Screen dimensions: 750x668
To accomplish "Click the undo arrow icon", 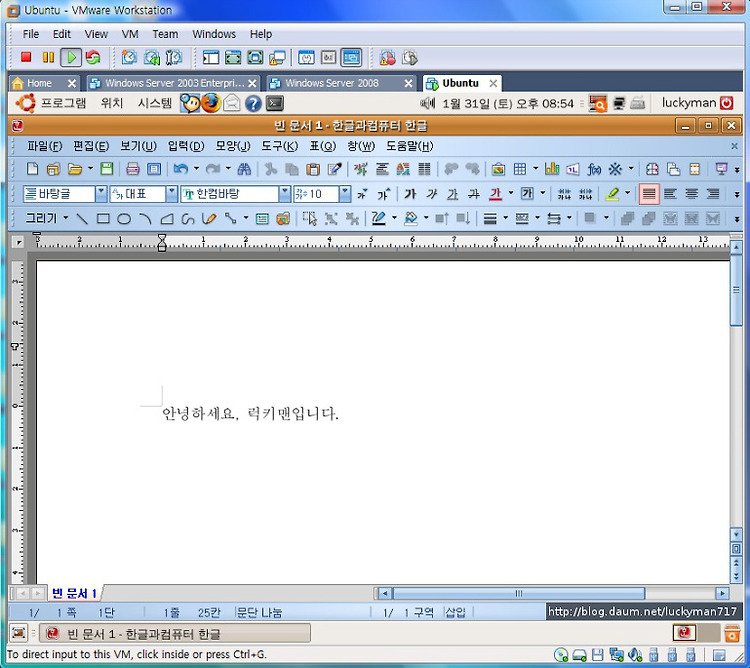I will pyautogui.click(x=180, y=168).
